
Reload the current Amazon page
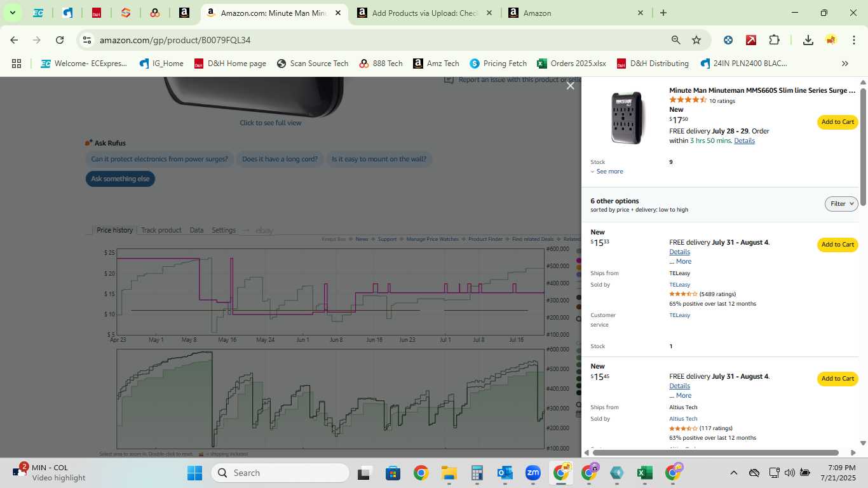tap(60, 40)
